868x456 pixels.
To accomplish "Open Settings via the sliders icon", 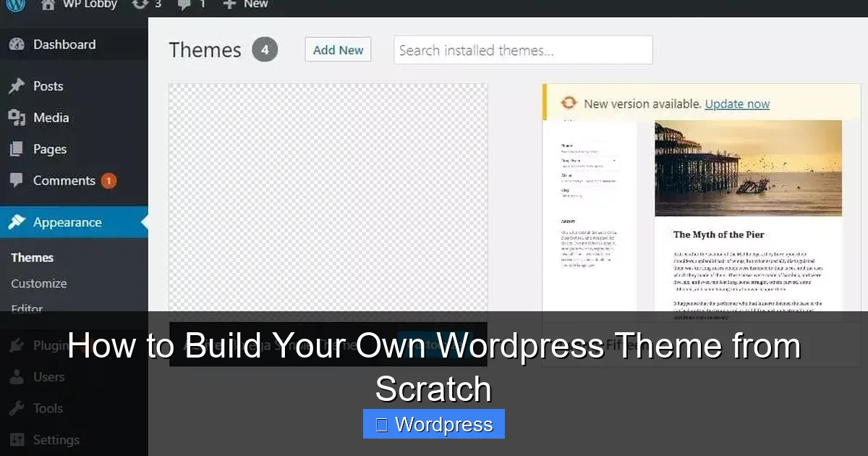I will (x=17, y=439).
